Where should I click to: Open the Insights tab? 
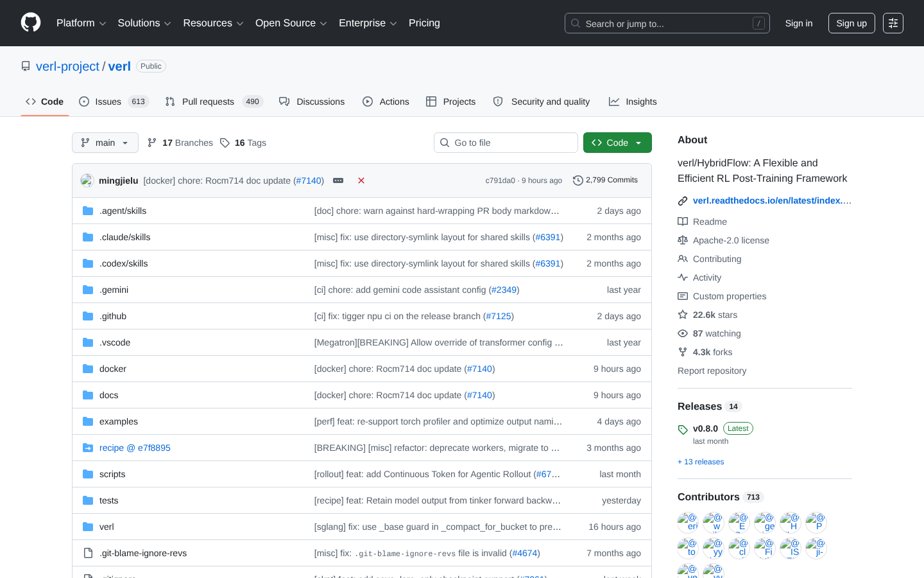click(x=633, y=101)
